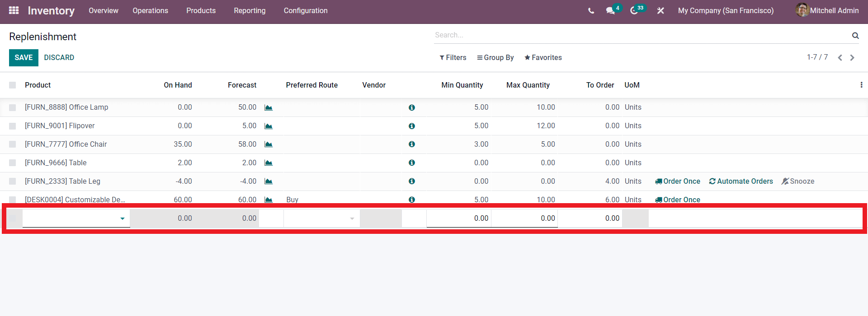Click Max Quantity field in new row
Image resolution: width=868 pixels, height=316 pixels.
(x=524, y=218)
